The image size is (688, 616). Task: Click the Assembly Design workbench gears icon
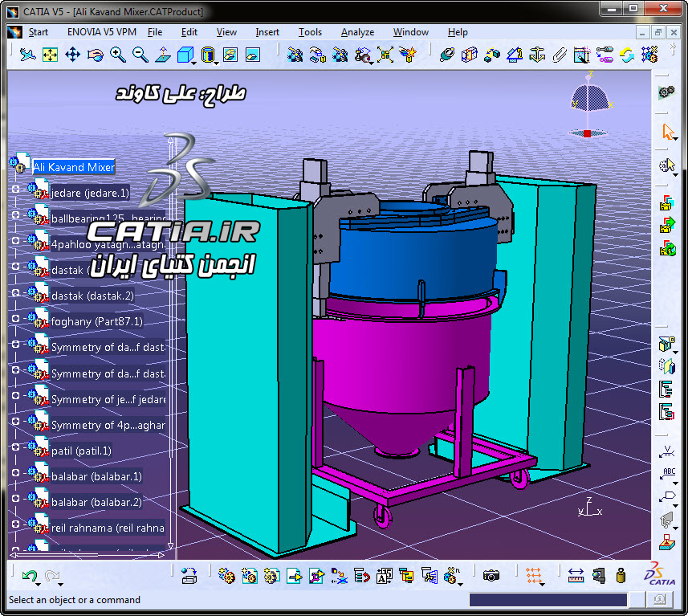pyautogui.click(x=666, y=92)
